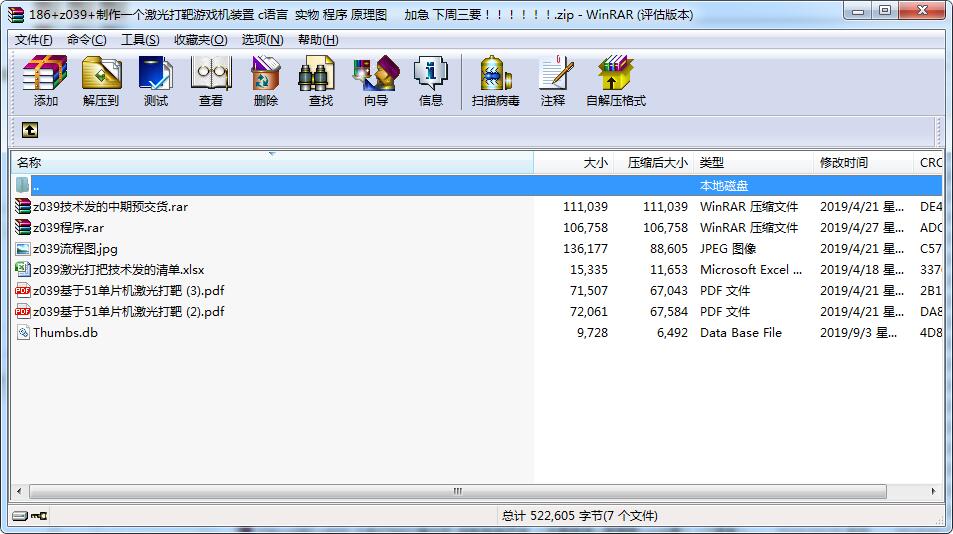Select the parent folder ".." row
The image size is (953, 534).
coord(476,185)
